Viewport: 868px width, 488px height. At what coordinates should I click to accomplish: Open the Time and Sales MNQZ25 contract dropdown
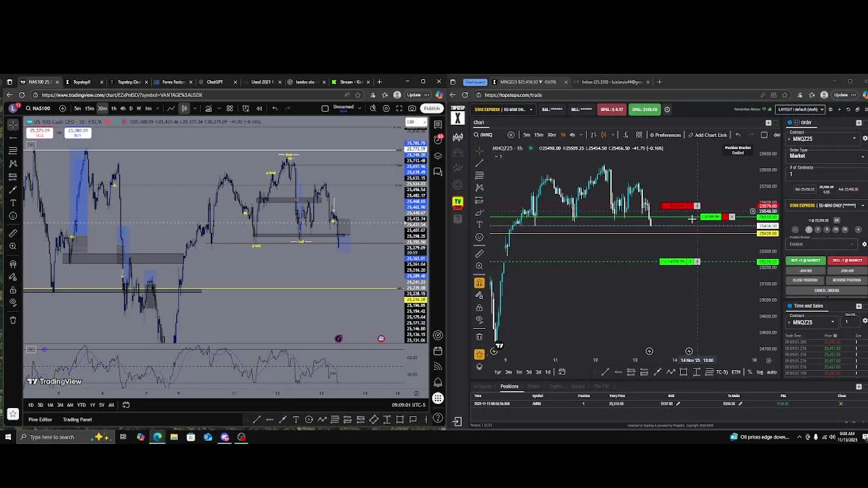pos(813,323)
